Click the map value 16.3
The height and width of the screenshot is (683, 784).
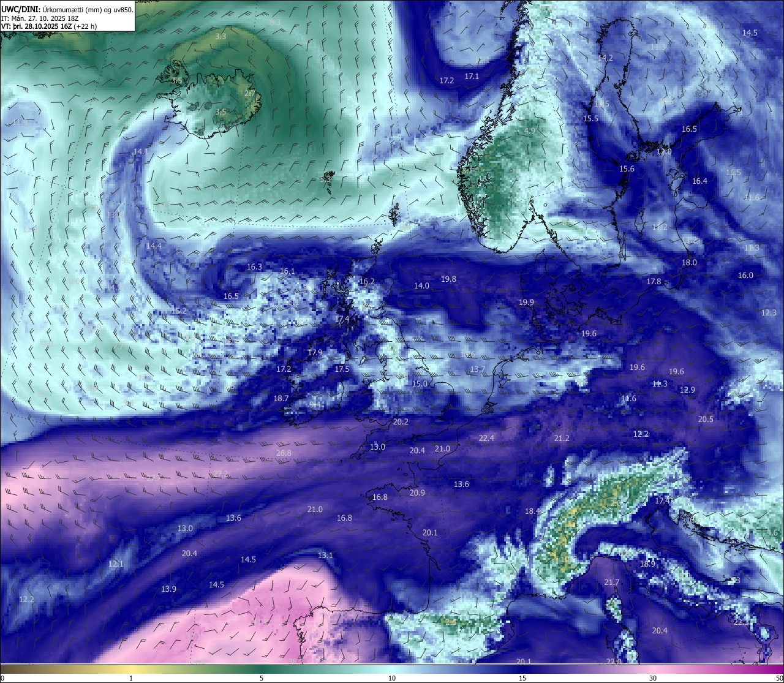point(254,267)
